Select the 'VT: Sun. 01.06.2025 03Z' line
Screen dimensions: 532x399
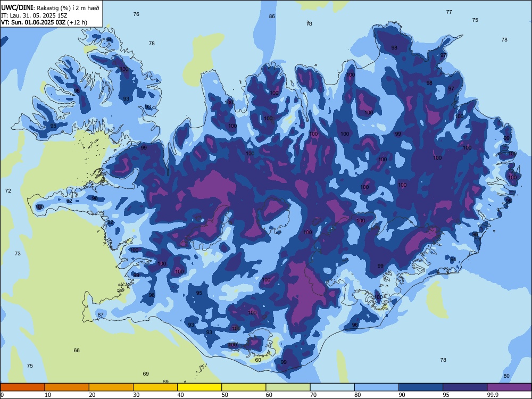click(x=33, y=22)
